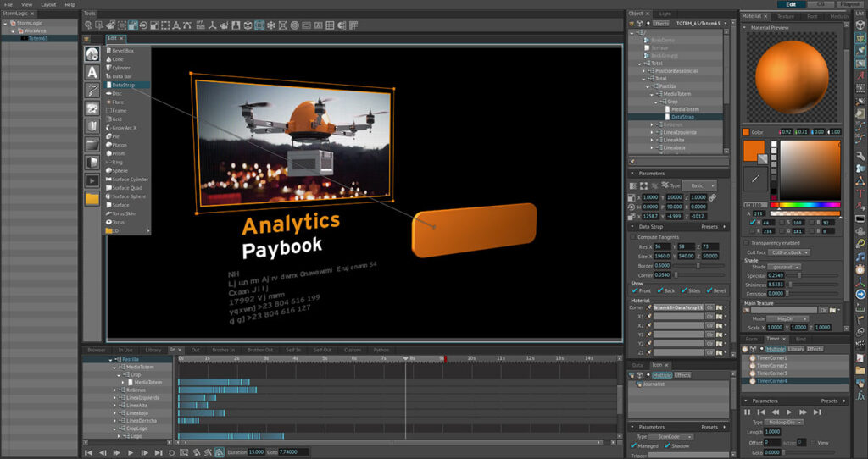
Task: Open the Cull face dropdown
Action: (x=790, y=252)
